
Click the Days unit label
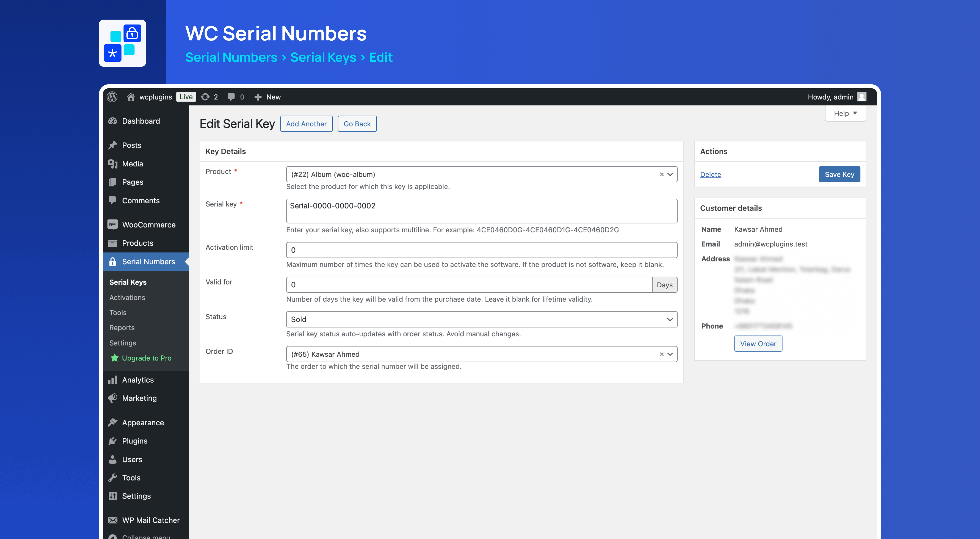pyautogui.click(x=664, y=284)
